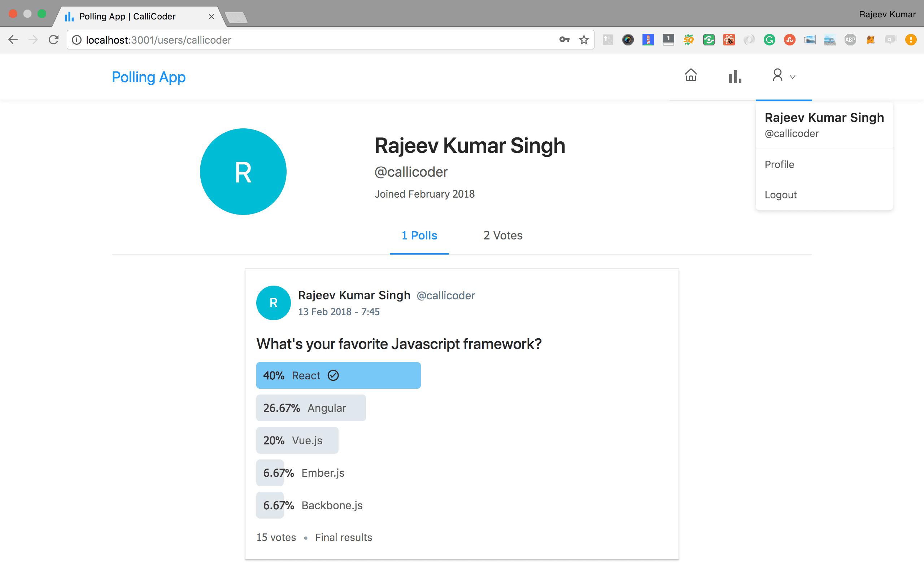Open Profile from the account menu

(779, 164)
